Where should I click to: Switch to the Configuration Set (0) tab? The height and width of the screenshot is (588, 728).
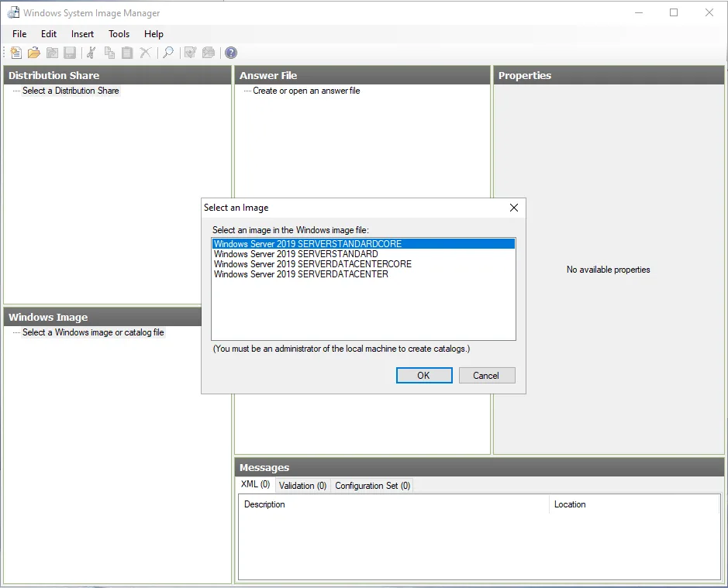pyautogui.click(x=372, y=486)
